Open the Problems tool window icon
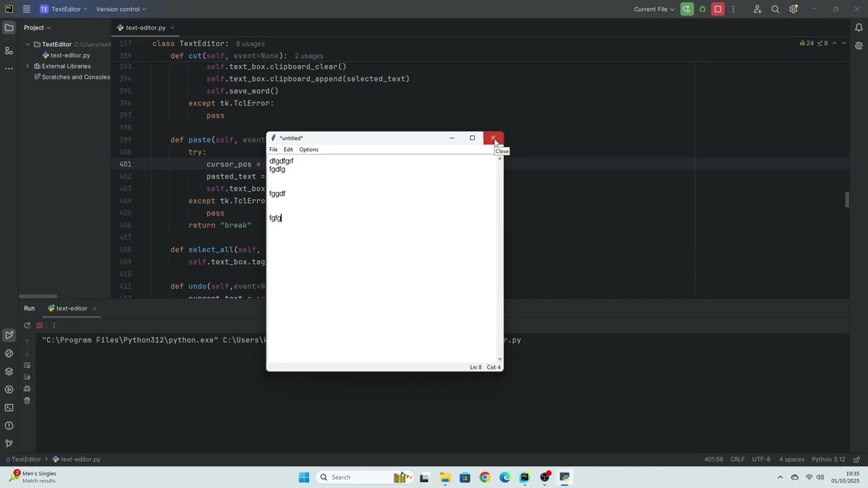Viewport: 868px width, 488px height. [9, 426]
